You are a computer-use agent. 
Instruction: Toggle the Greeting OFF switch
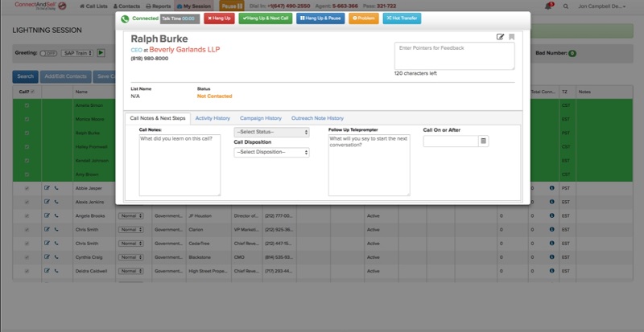click(48, 53)
